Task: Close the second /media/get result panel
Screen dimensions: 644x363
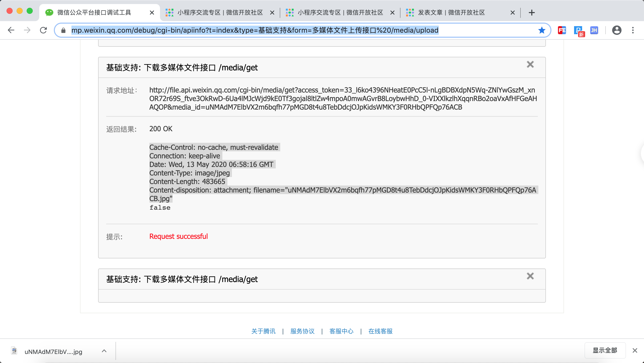Action: coord(530,276)
